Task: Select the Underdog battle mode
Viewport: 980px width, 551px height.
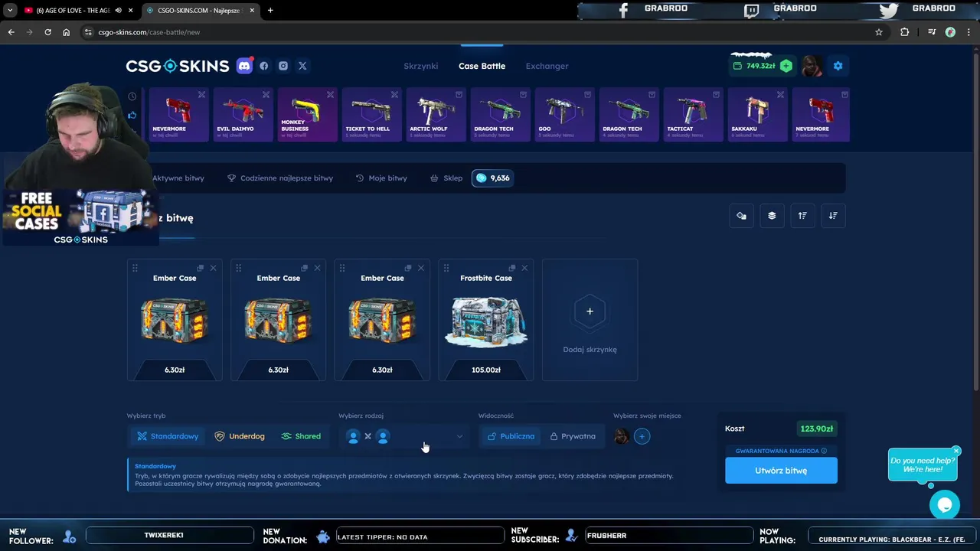Action: pos(240,436)
